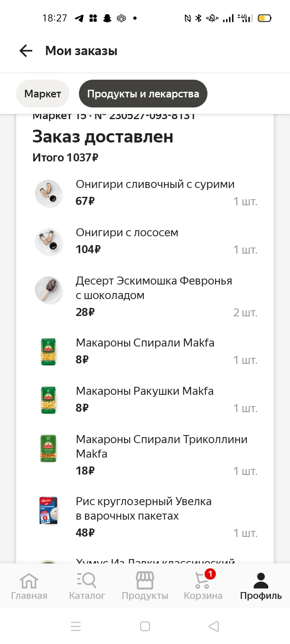Open the Каталог search icon
290x644 pixels.
pos(87,580)
